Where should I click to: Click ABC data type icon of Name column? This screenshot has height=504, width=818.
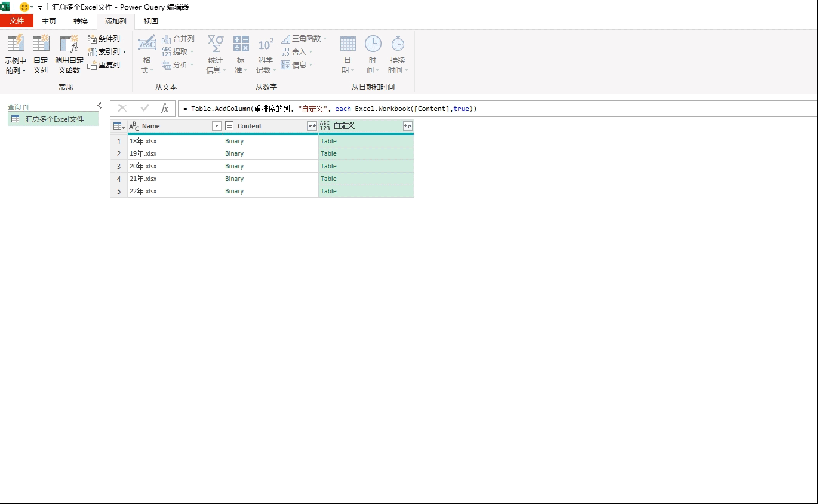[134, 126]
